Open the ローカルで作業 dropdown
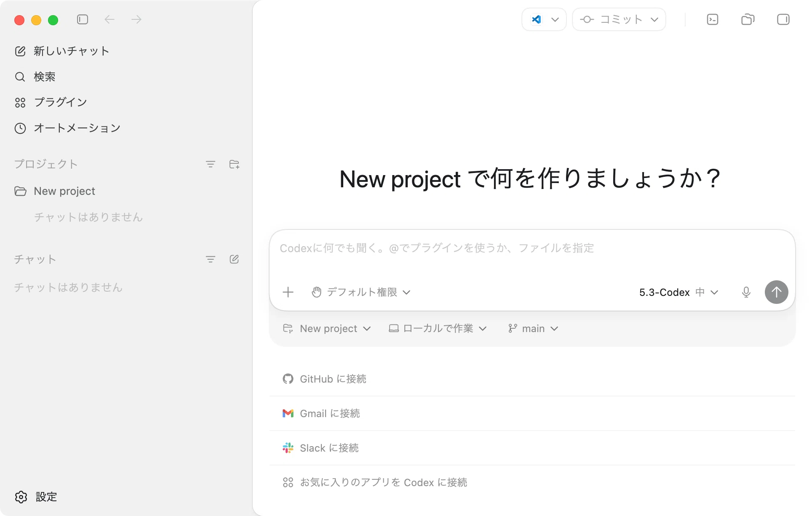Screen dimensions: 812x516 click(x=438, y=328)
